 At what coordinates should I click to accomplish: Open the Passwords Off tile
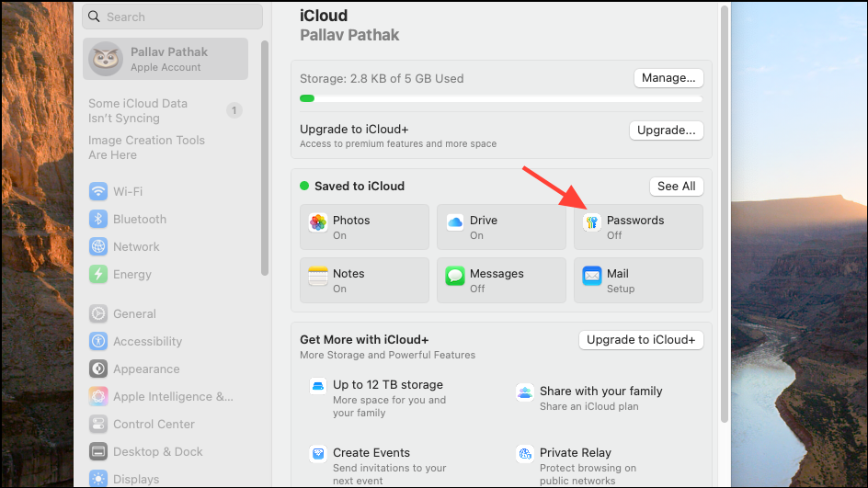click(x=638, y=227)
